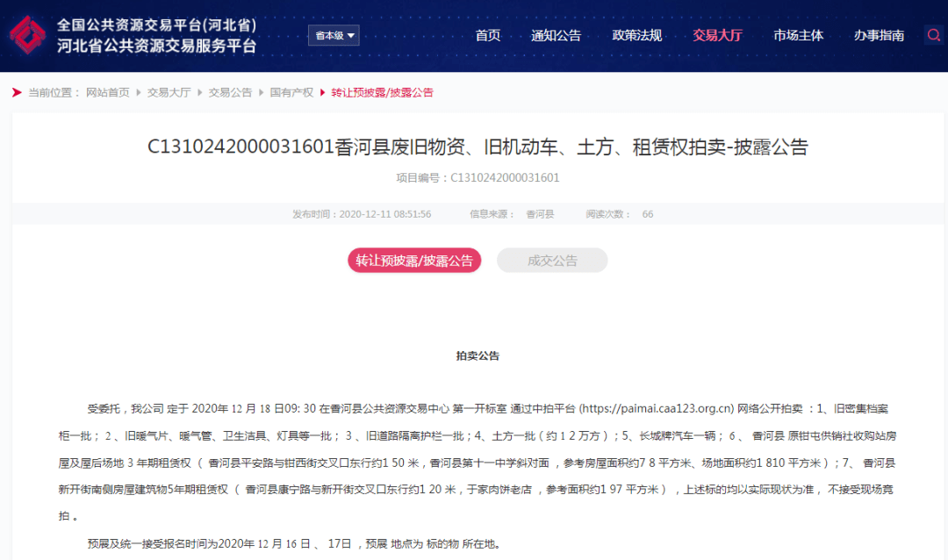Screen dimensions: 948x560
Task: Follow the 交易大厅 breadcrumb link
Action: [169, 92]
